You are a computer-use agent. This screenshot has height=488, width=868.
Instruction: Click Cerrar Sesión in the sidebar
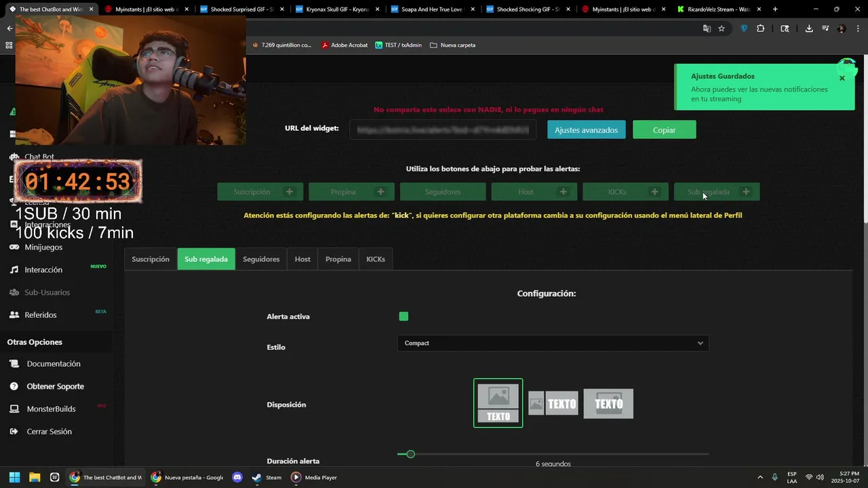pos(49,432)
